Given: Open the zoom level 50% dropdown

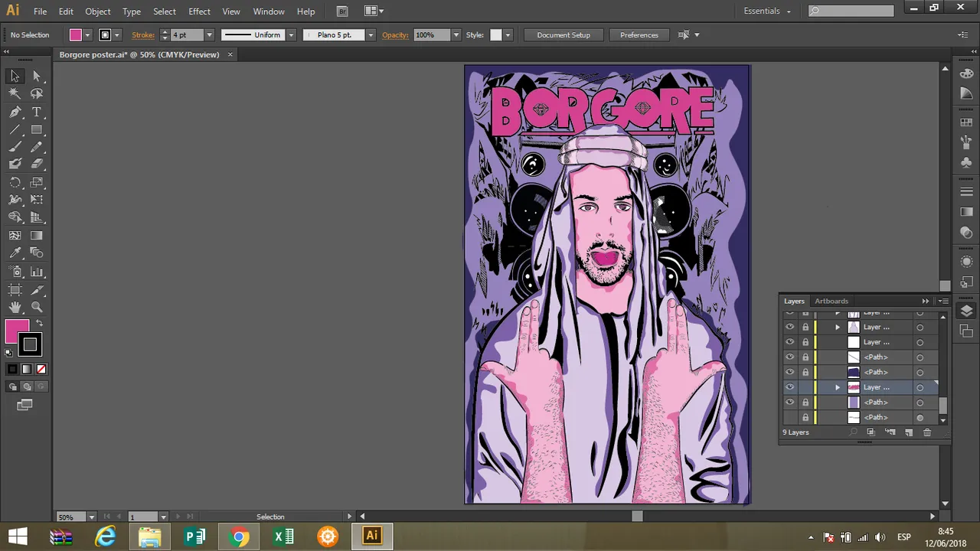Looking at the screenshot, I should (91, 517).
